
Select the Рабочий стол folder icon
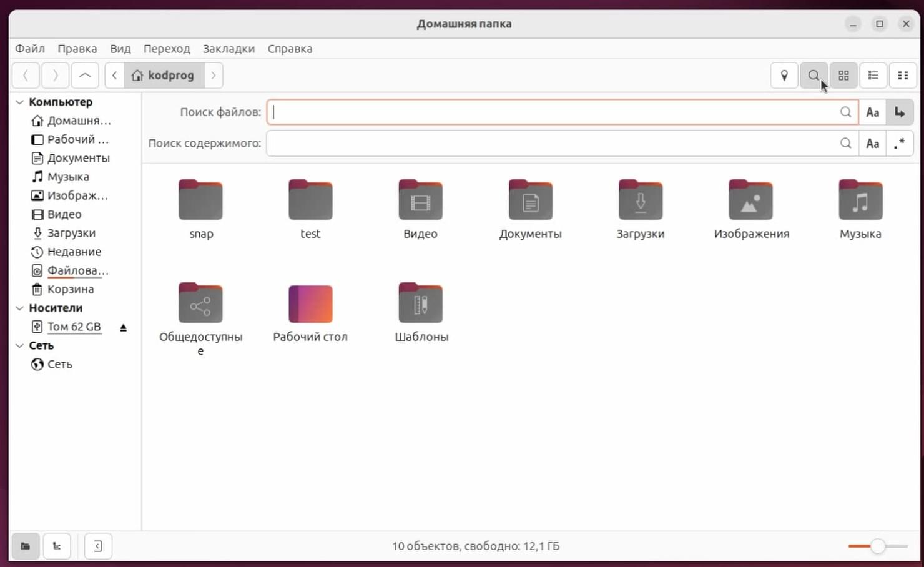coord(310,303)
